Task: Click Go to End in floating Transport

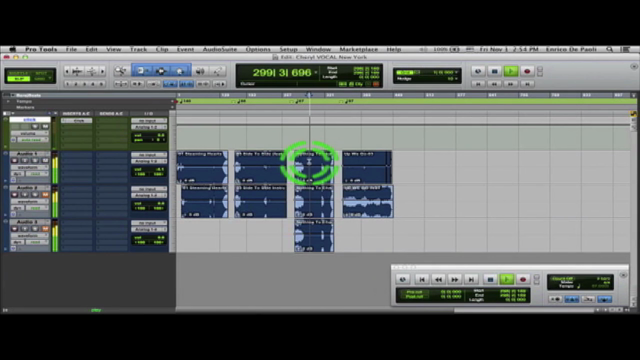Action: [471, 280]
